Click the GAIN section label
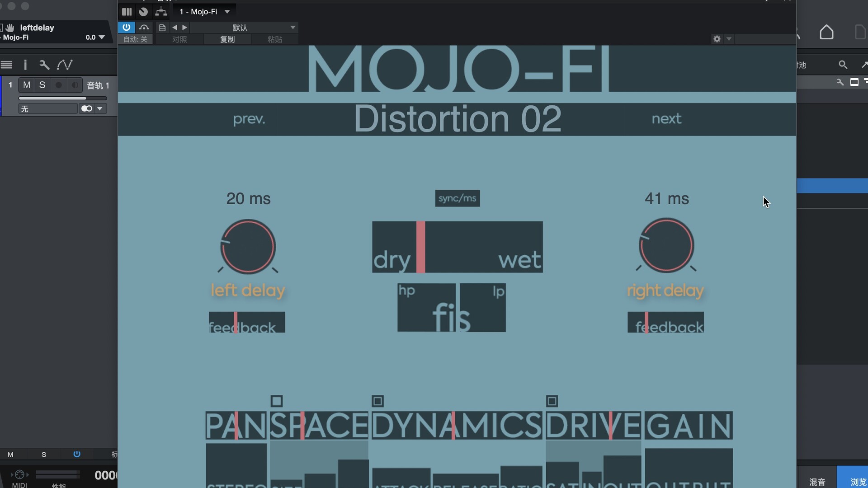The height and width of the screenshot is (488, 868). coord(689,425)
